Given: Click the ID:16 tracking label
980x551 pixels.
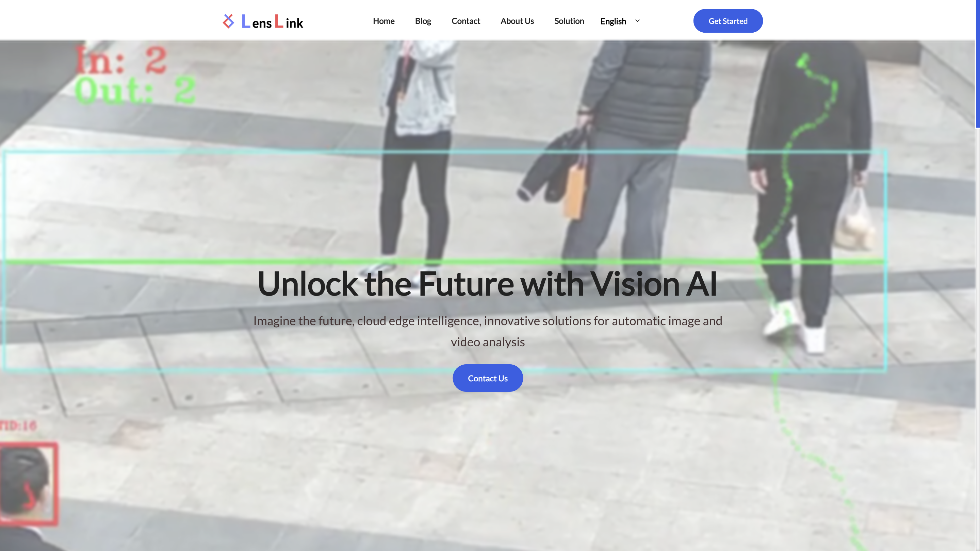Looking at the screenshot, I should pos(18,425).
